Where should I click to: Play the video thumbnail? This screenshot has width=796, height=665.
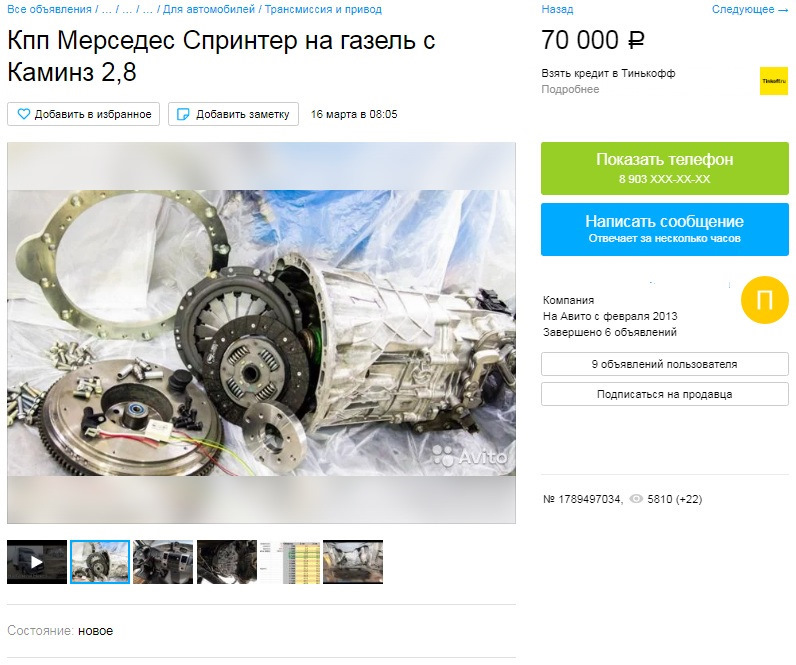[37, 562]
